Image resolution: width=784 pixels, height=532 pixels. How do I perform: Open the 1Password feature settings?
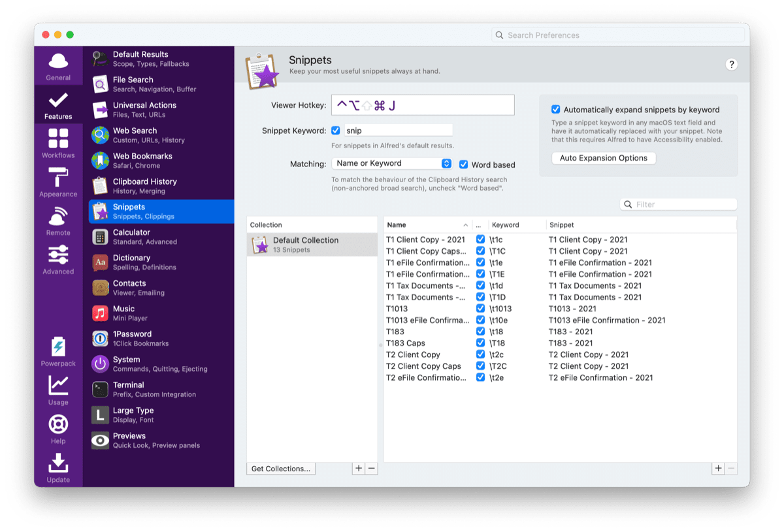(161, 339)
